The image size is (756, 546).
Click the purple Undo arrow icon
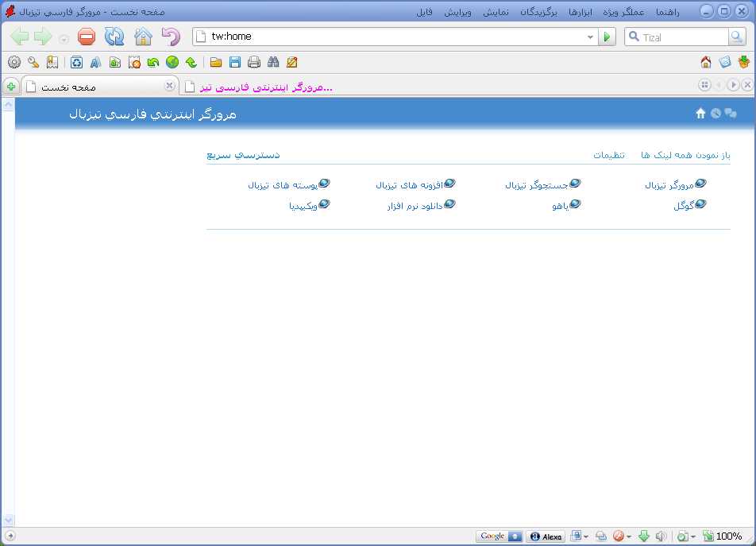171,37
